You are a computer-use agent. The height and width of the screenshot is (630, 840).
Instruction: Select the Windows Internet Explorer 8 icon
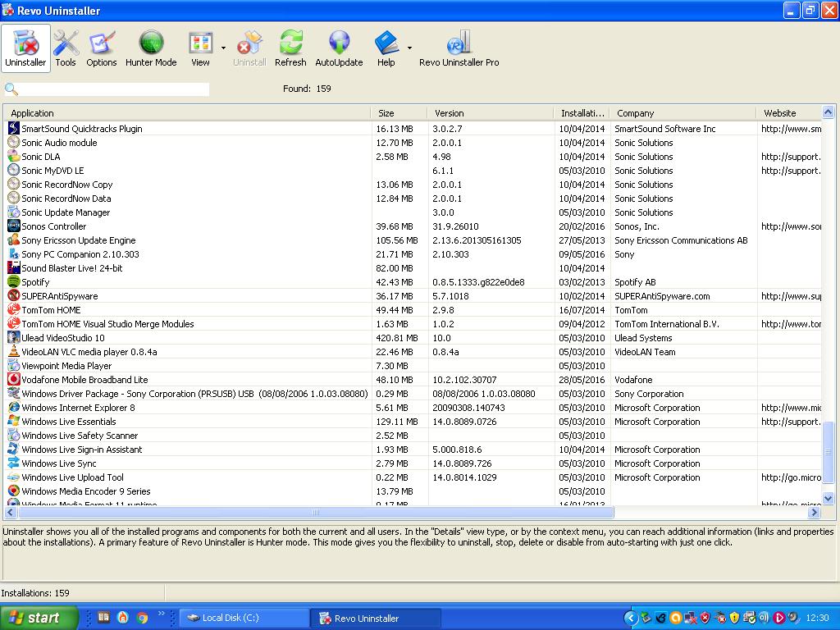(13, 407)
